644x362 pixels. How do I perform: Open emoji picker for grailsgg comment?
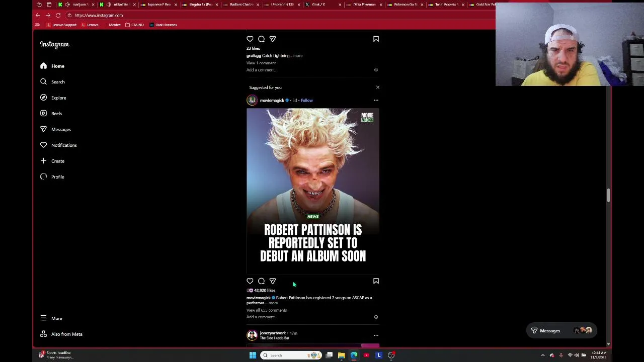coord(376,70)
